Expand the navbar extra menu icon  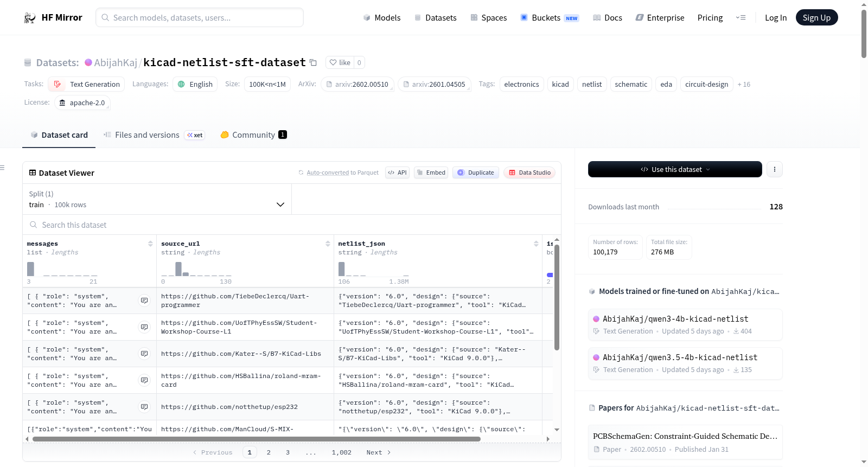click(741, 17)
